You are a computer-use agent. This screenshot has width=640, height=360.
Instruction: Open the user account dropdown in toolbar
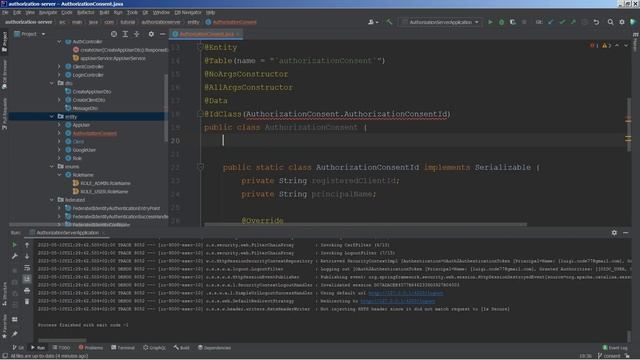[373, 22]
